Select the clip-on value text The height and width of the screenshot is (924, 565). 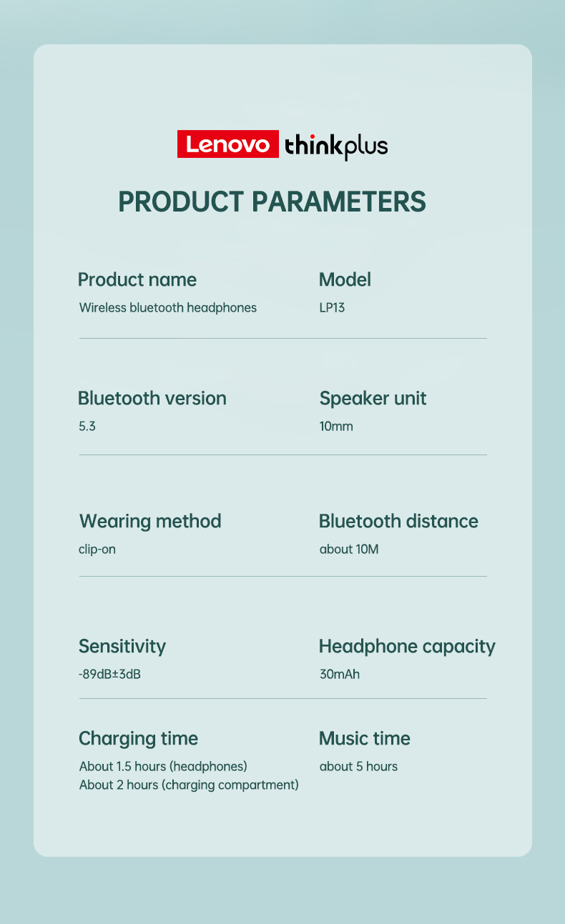click(97, 550)
